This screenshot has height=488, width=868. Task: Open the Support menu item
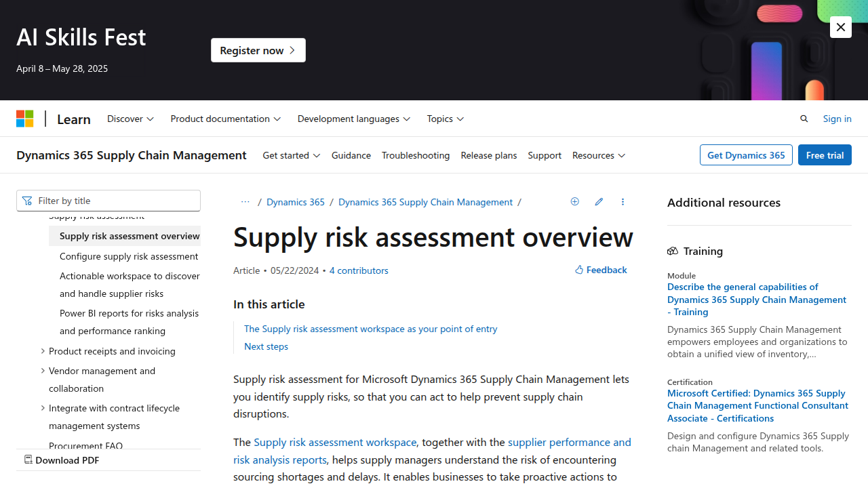pos(545,155)
